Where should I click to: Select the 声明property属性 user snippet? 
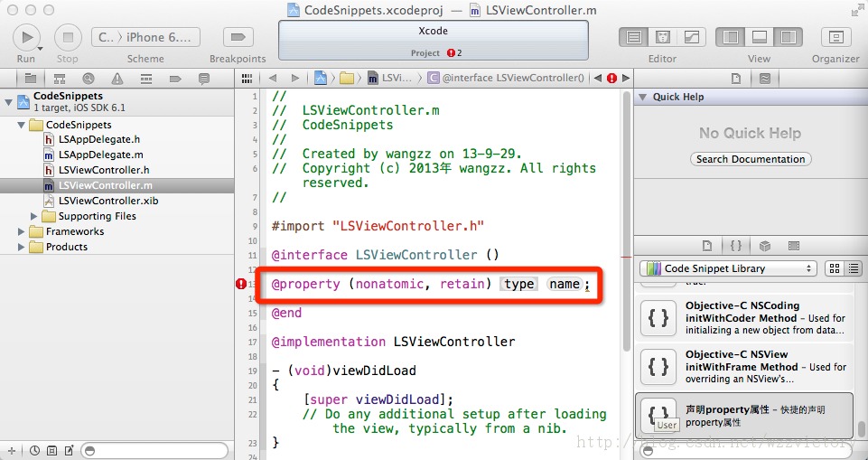point(744,416)
